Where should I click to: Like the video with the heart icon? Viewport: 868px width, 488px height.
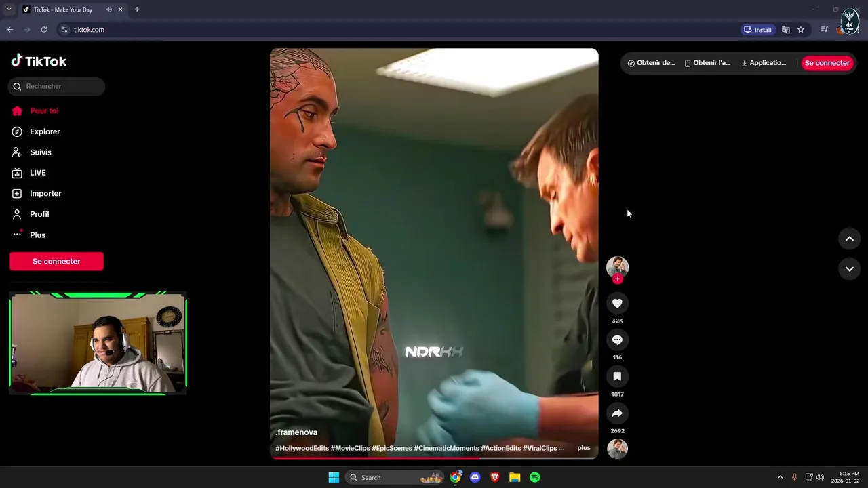pyautogui.click(x=617, y=303)
